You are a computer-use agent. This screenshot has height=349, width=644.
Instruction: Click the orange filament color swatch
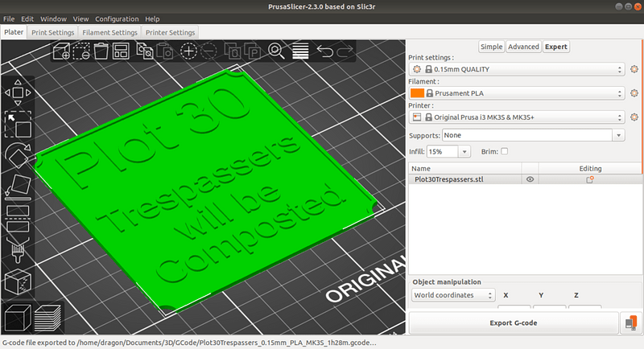click(x=417, y=93)
